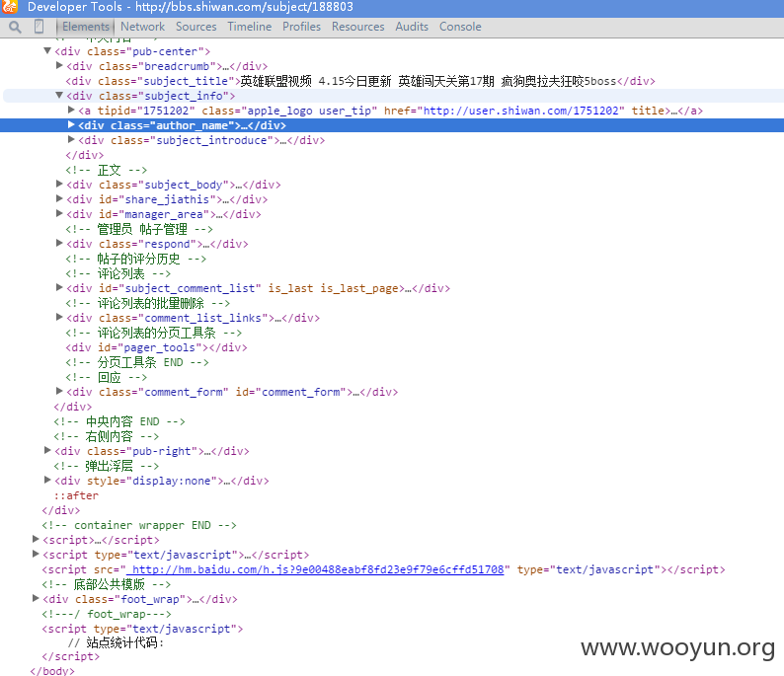The image size is (784, 676).
Task: Select the 回应 comment row
Action: click(x=106, y=377)
